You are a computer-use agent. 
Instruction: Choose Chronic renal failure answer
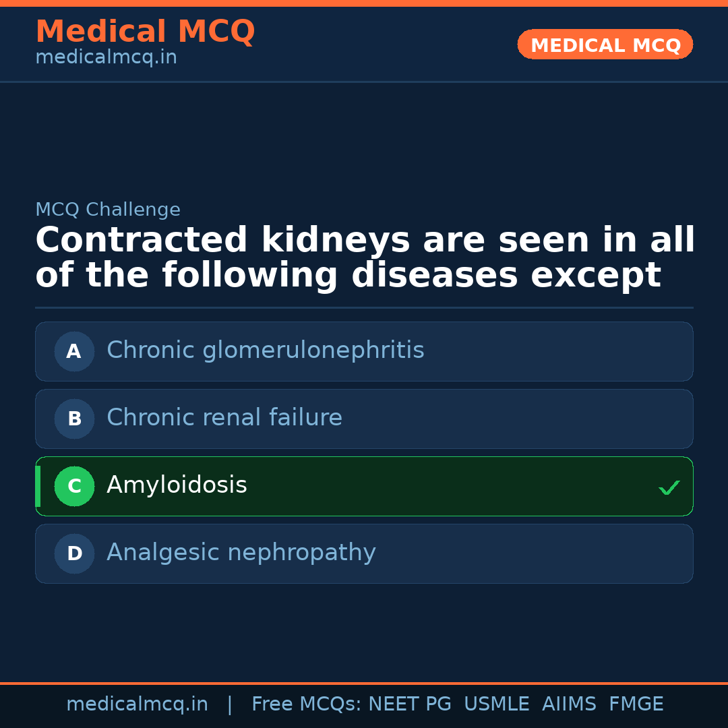(224, 418)
